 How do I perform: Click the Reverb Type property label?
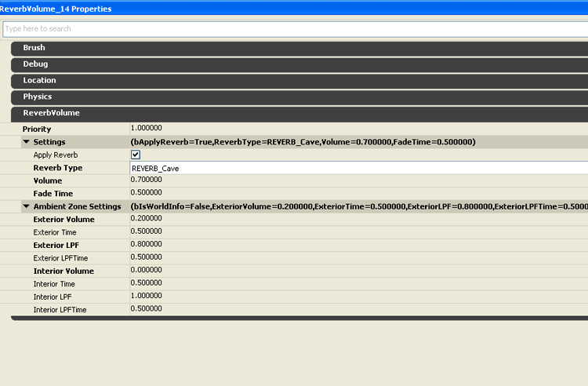58,168
